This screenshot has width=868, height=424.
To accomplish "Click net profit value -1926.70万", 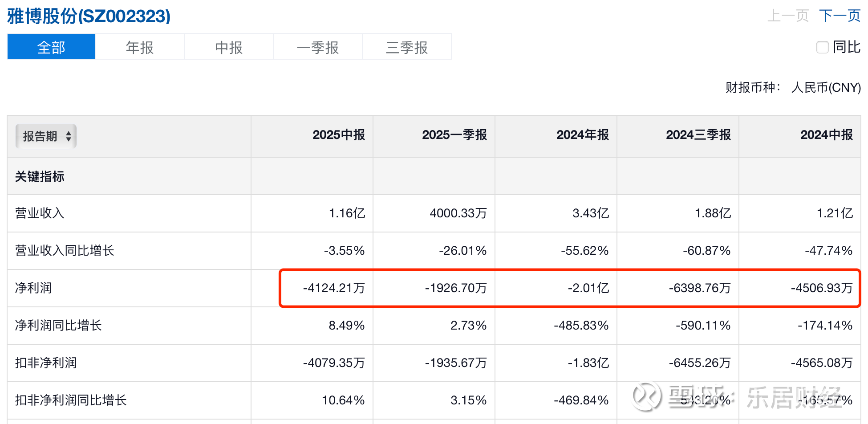I will pyautogui.click(x=456, y=288).
